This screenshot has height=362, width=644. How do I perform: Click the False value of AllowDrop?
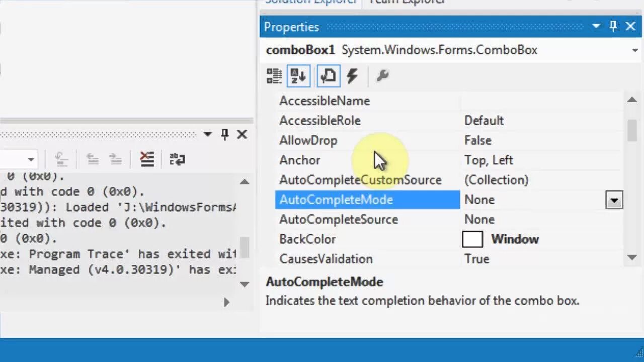tap(478, 140)
